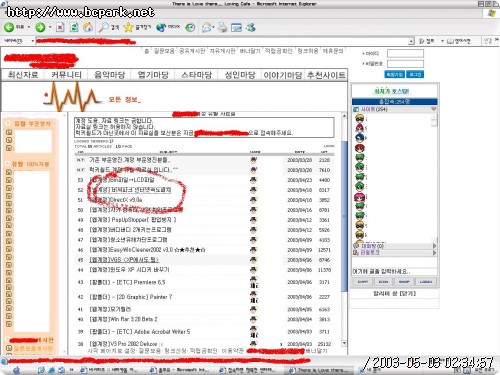Click the IE Forward arrow button
Viewport: 500px width, 375px height.
[x=40, y=27]
